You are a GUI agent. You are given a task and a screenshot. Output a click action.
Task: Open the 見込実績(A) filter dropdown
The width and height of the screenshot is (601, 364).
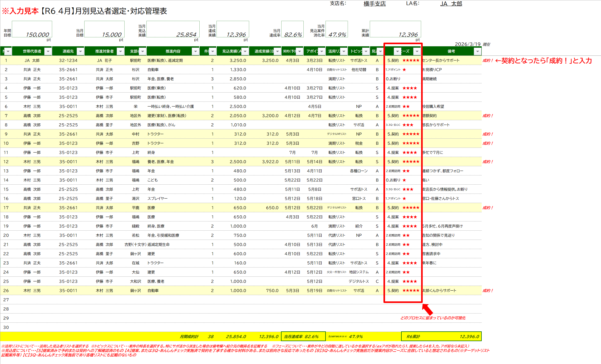[x=245, y=51]
